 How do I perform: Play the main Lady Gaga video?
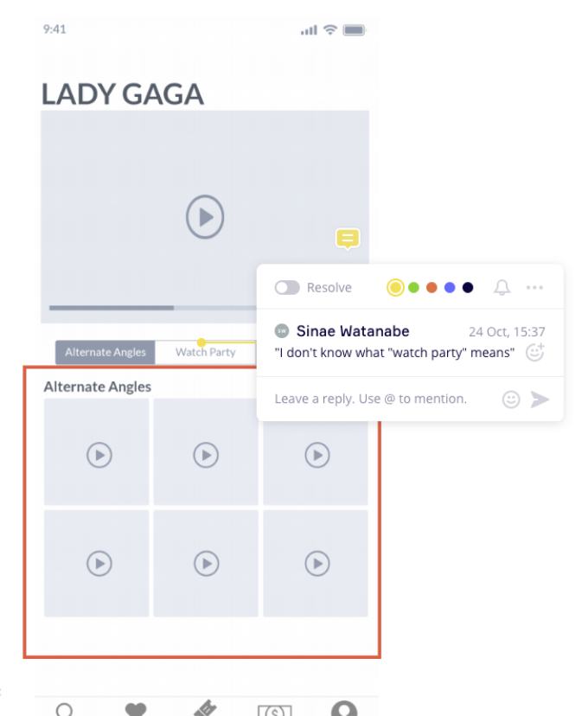[x=205, y=217]
